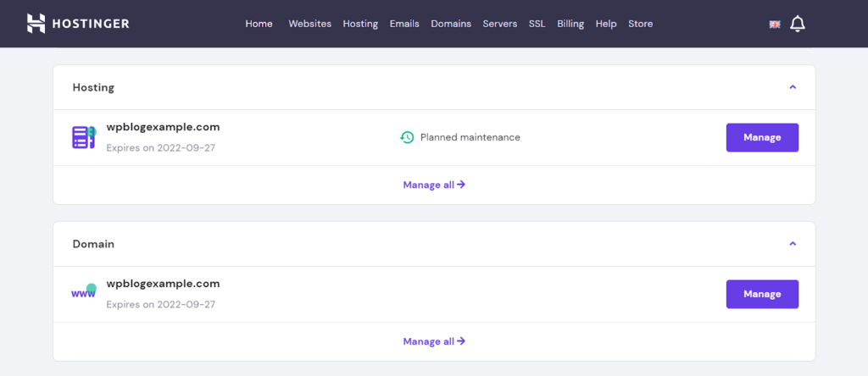Open the Hosting menu item
The height and width of the screenshot is (376, 868).
coord(360,24)
